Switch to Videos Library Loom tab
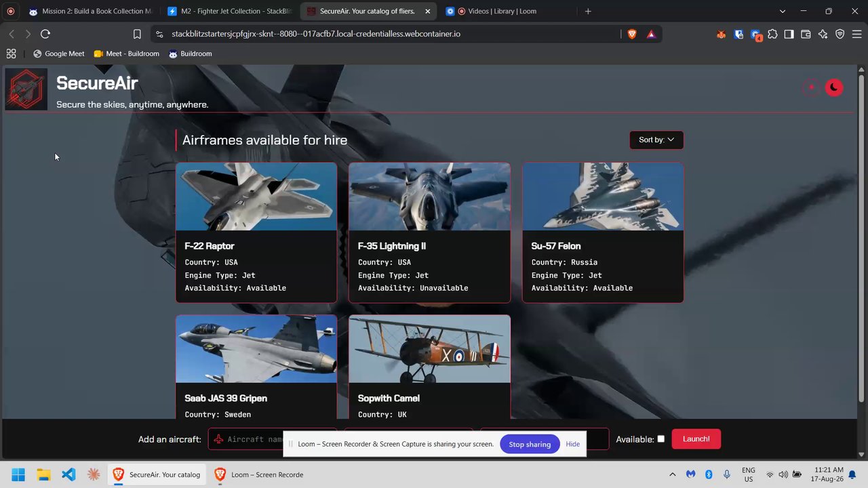The image size is (868, 488). pyautogui.click(x=507, y=12)
